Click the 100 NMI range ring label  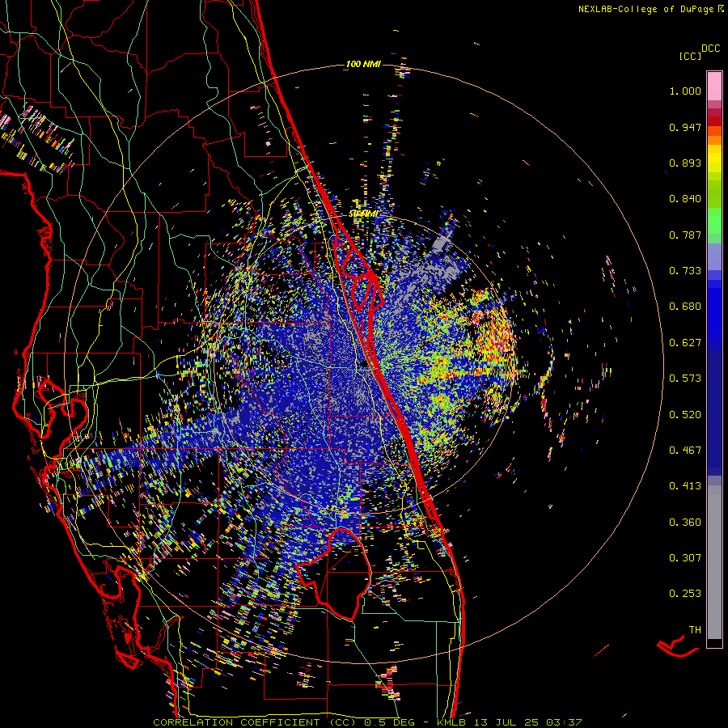coord(363,64)
